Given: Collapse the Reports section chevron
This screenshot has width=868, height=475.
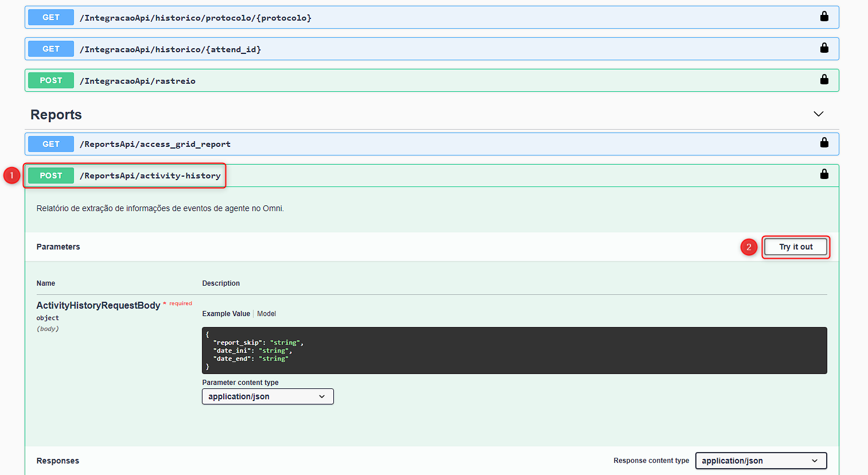Looking at the screenshot, I should coord(819,114).
